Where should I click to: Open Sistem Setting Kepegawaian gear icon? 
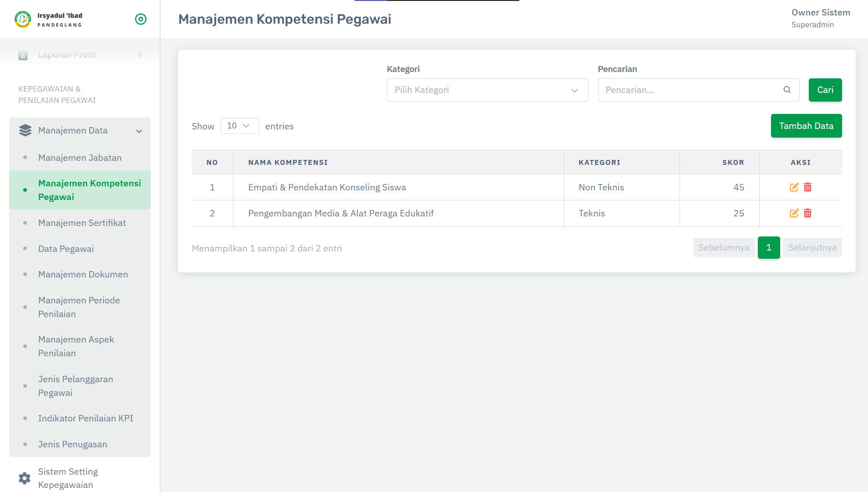coord(25,478)
